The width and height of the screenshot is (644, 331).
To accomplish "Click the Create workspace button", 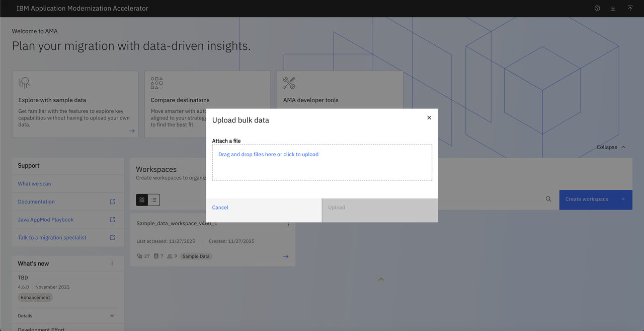I will coord(596,200).
